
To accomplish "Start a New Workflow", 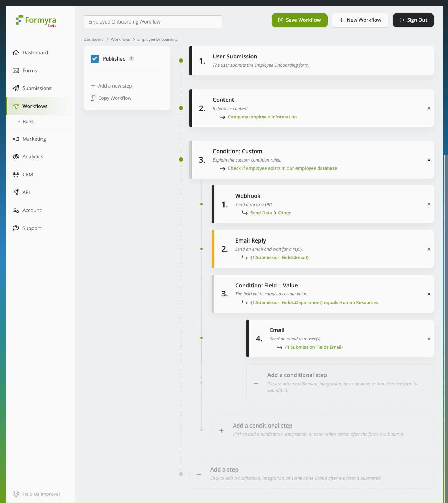I will pos(360,20).
